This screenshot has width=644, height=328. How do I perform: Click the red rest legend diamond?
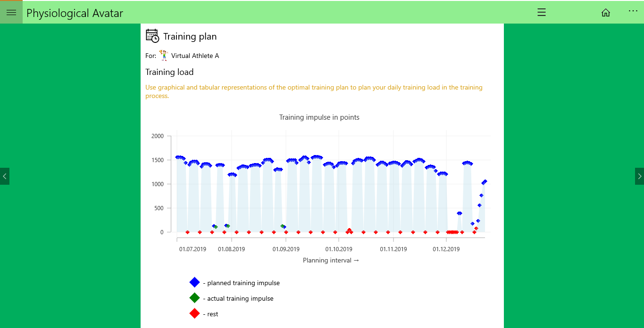pyautogui.click(x=194, y=313)
